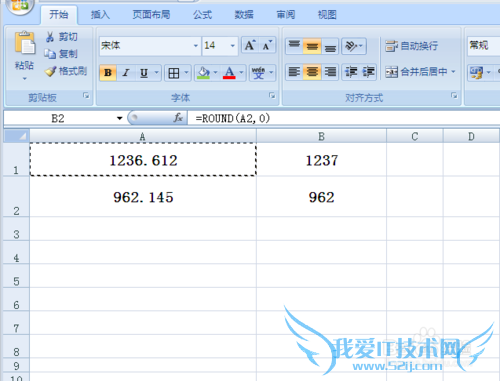Open fill color dropdown arrow
This screenshot has width=500, height=381.
[x=215, y=73]
